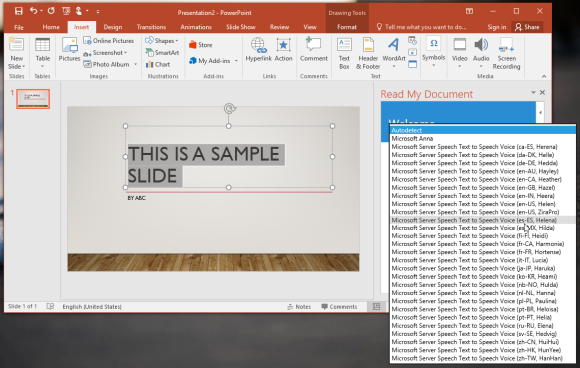580x368 pixels.
Task: Toggle the Notes pane in status bar
Action: click(x=299, y=307)
